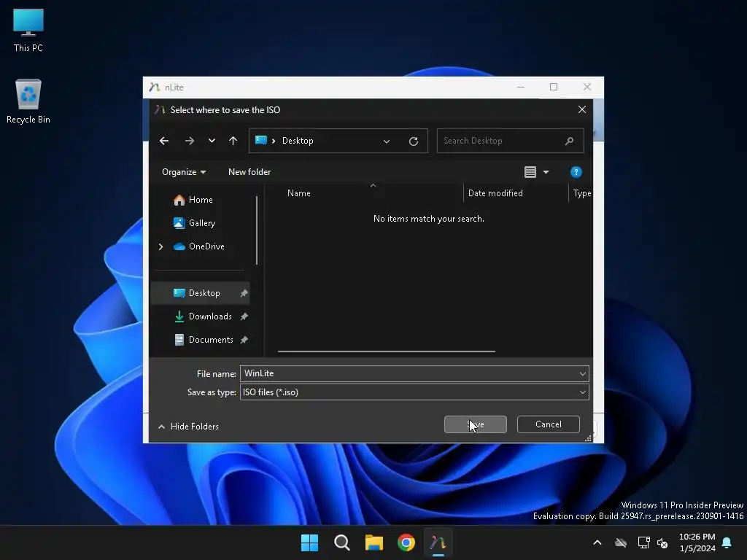The image size is (747, 560).
Task: Click the OneDrive tray icon
Action: pos(621,542)
